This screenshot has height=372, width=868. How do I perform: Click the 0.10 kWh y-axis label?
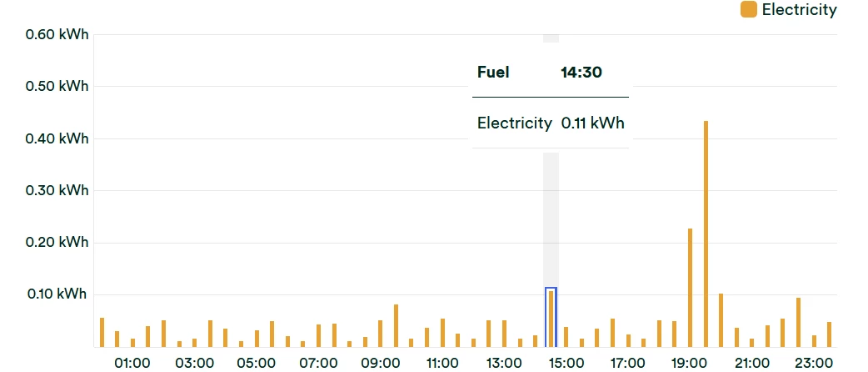coord(57,294)
